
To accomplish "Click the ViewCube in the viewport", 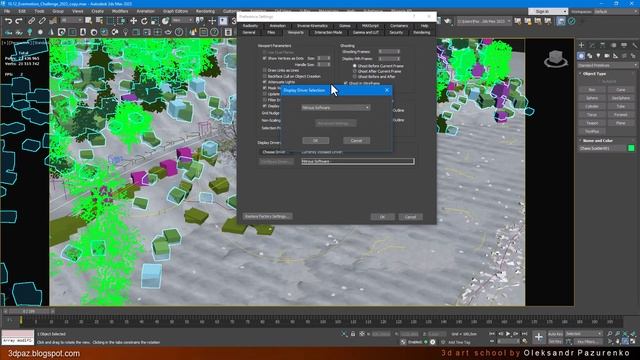I will tap(555, 58).
